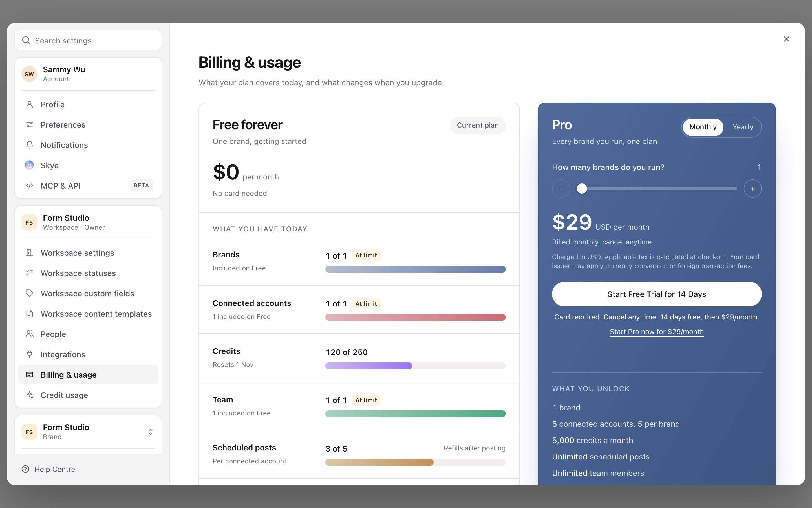Click the brands slider handle

(582, 189)
